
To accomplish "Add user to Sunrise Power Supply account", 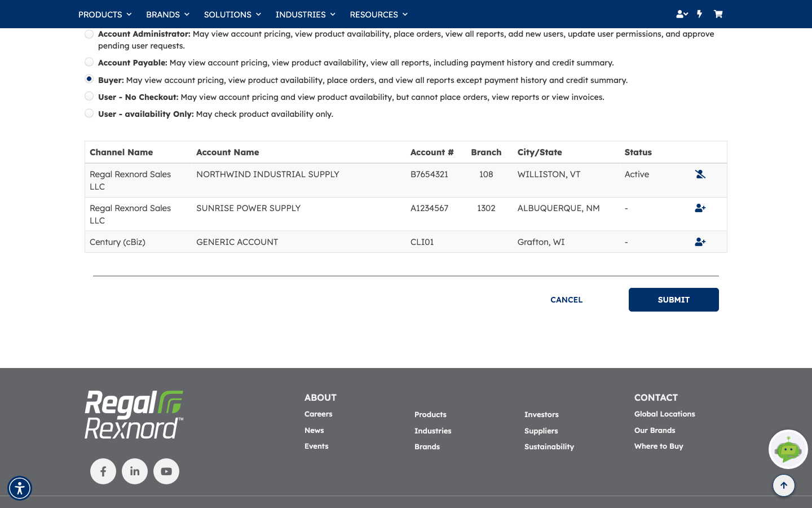I will coord(700,208).
